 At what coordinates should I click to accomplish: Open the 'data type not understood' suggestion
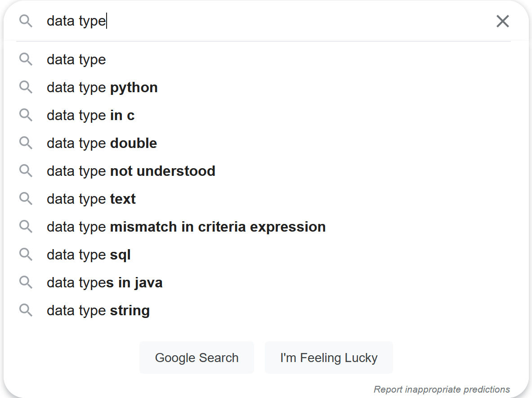point(131,171)
